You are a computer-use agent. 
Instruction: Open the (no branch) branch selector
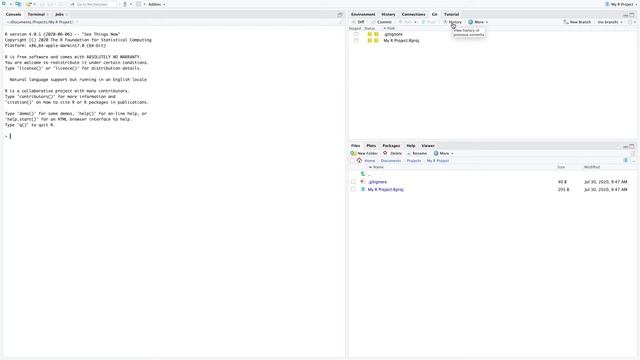pyautogui.click(x=610, y=22)
